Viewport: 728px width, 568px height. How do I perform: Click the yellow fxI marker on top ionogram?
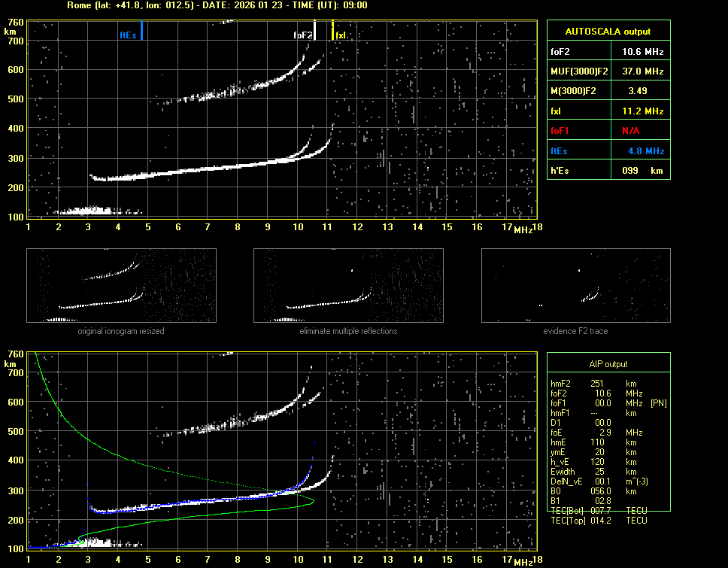click(x=332, y=30)
